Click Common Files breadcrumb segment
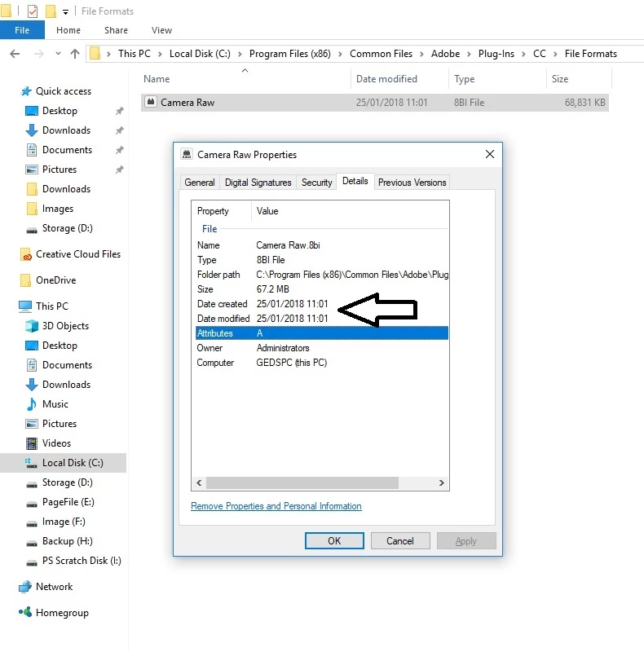 click(x=381, y=54)
